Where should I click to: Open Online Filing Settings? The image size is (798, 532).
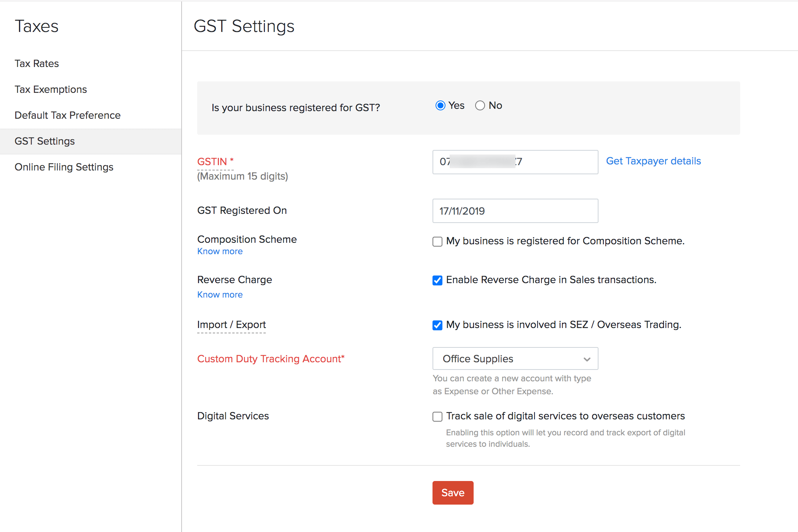coord(64,167)
